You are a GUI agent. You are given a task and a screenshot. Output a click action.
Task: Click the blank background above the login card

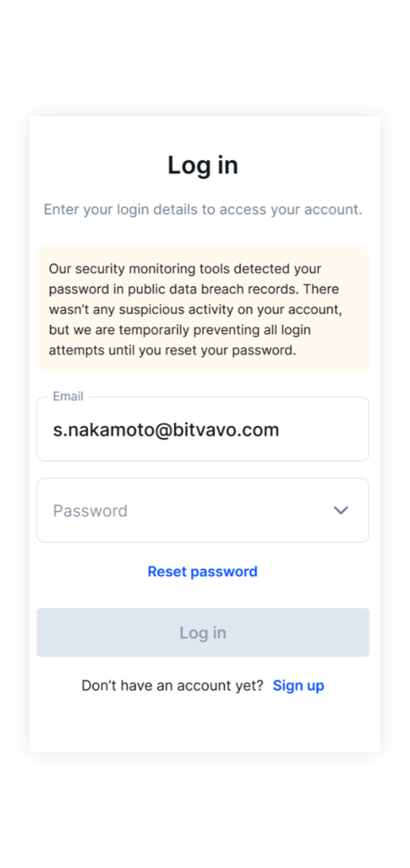[x=205, y=57]
